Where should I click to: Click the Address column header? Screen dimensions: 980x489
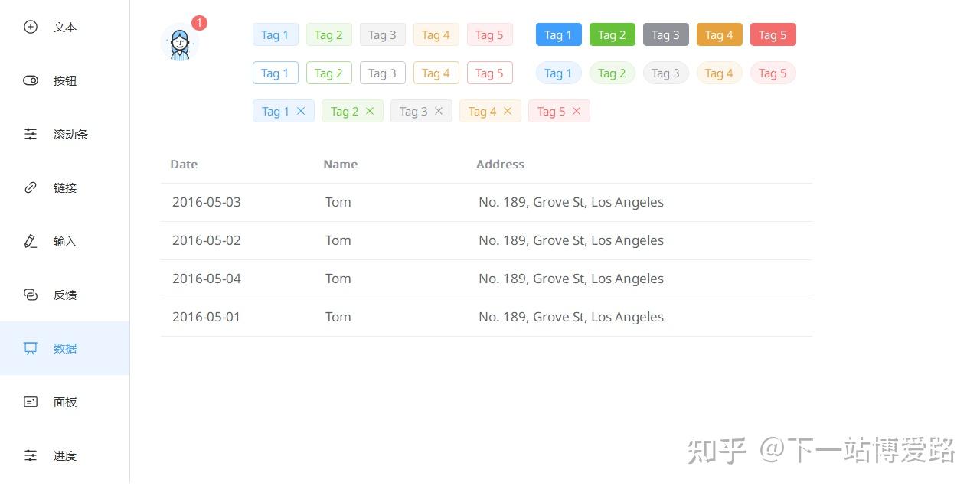coord(500,164)
